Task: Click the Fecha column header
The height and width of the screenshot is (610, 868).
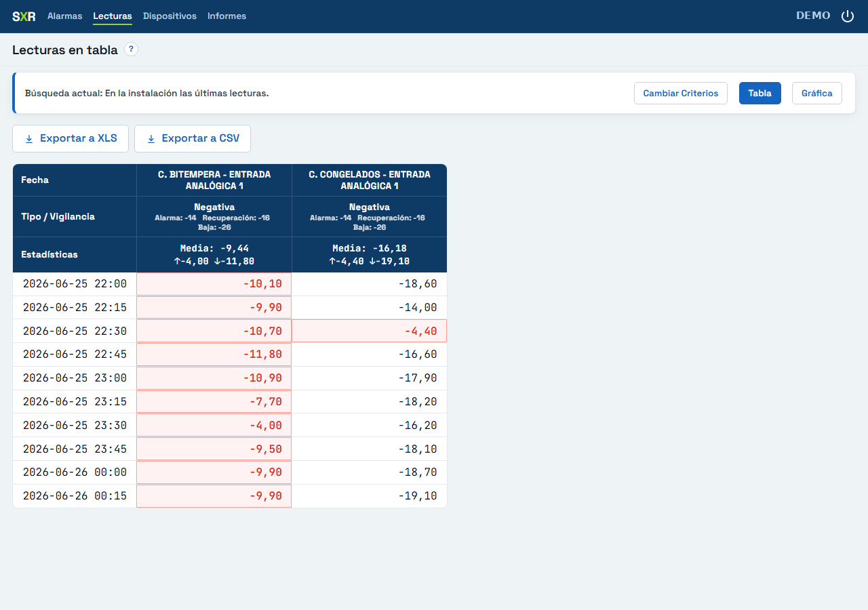Action: click(75, 180)
